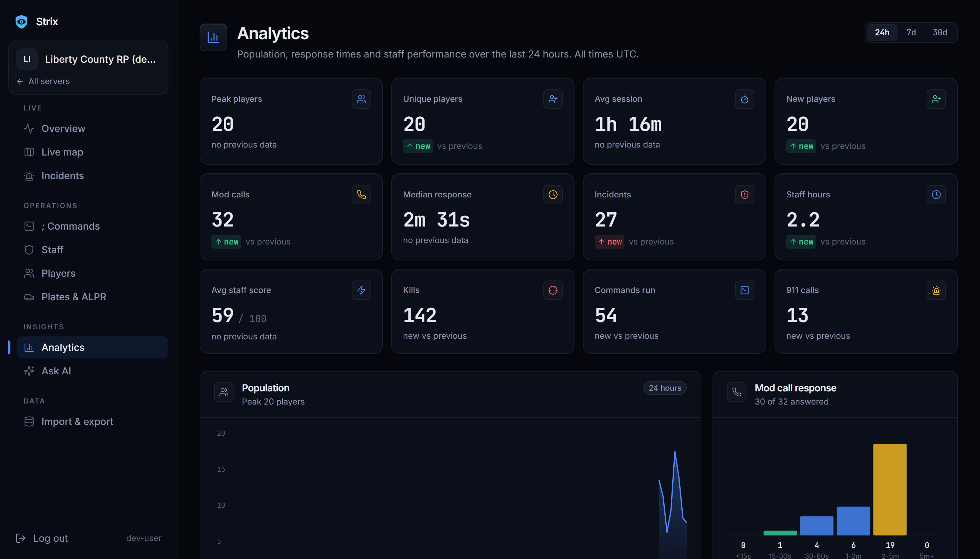Click the Incidents shield alert icon
Image resolution: width=980 pixels, height=559 pixels.
point(745,195)
